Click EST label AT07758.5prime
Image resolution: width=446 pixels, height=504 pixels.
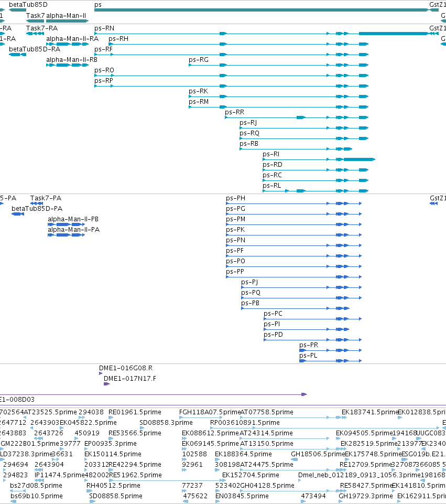pyautogui.click(x=267, y=412)
